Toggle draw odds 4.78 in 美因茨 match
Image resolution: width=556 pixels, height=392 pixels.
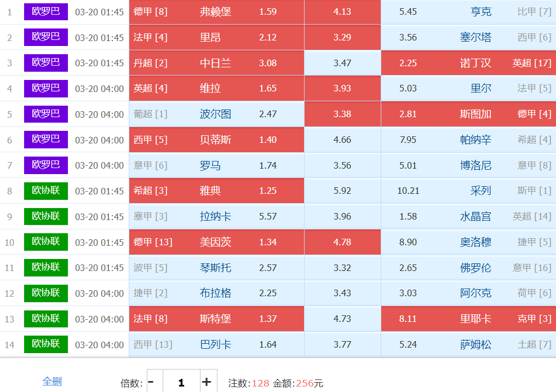point(342,242)
